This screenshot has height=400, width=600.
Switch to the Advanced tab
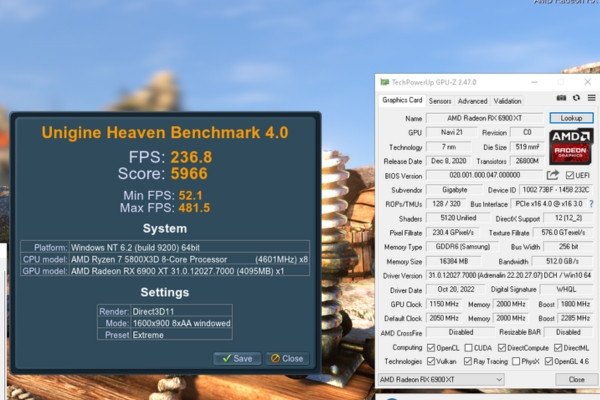pyautogui.click(x=473, y=101)
